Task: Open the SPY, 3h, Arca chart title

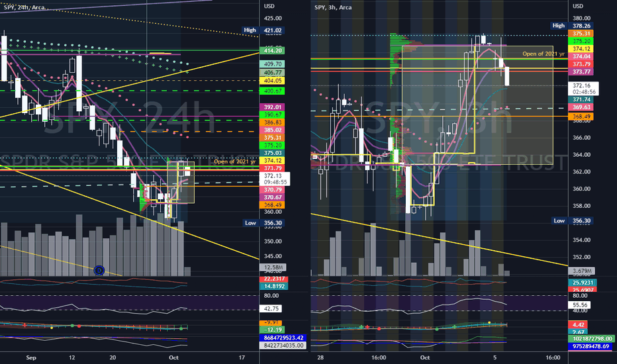Action: tap(333, 7)
